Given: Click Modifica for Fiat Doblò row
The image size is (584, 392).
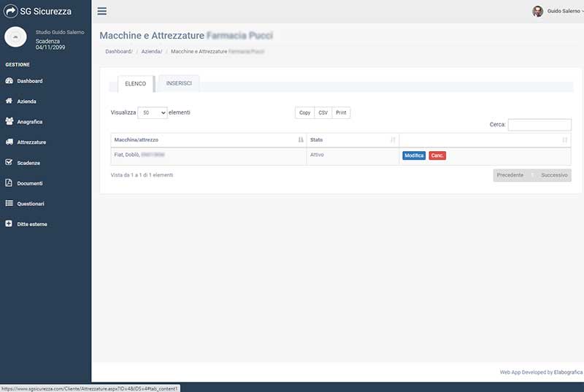Looking at the screenshot, I should pos(414,155).
